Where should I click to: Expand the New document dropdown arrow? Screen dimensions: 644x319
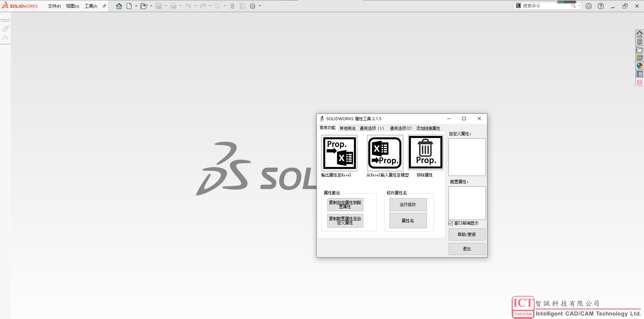(136, 6)
